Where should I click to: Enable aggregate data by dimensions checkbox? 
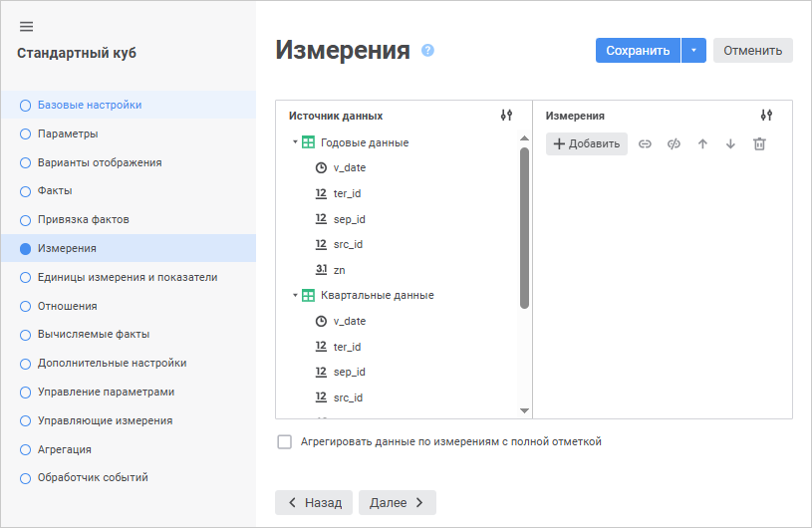pos(285,441)
